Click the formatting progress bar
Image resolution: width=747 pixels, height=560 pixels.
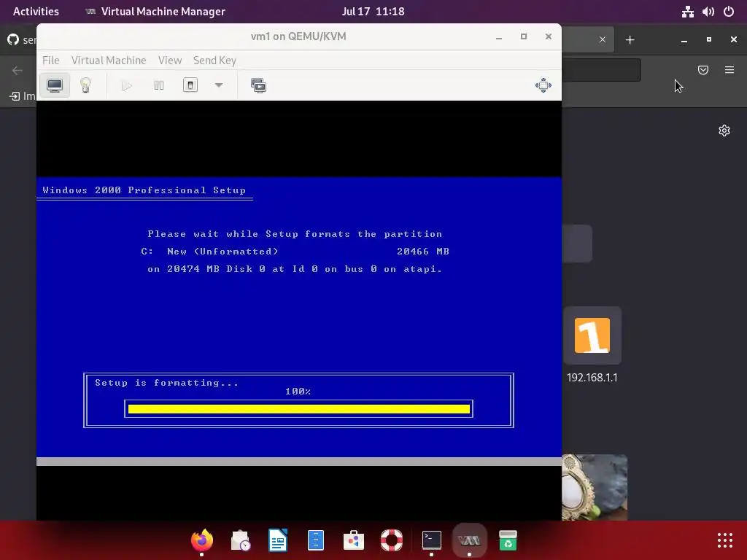(x=298, y=409)
